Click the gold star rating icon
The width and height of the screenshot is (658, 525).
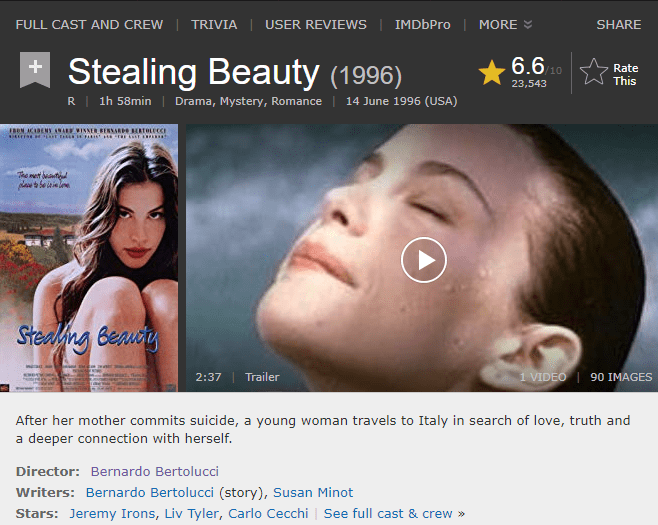[x=491, y=72]
